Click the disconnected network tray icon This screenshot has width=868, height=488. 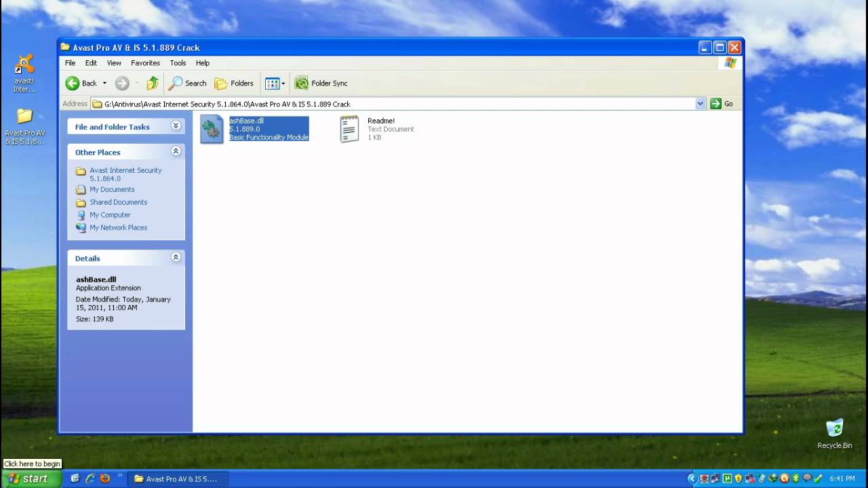point(750,479)
